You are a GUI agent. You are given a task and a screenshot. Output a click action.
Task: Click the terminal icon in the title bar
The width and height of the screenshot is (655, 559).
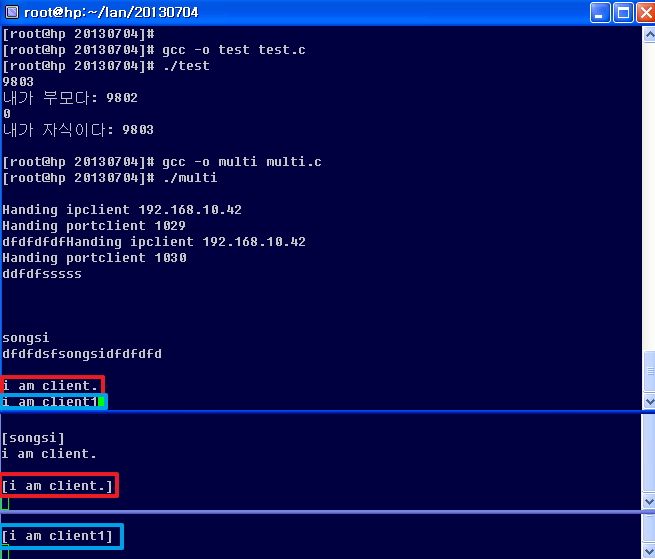pyautogui.click(x=12, y=12)
